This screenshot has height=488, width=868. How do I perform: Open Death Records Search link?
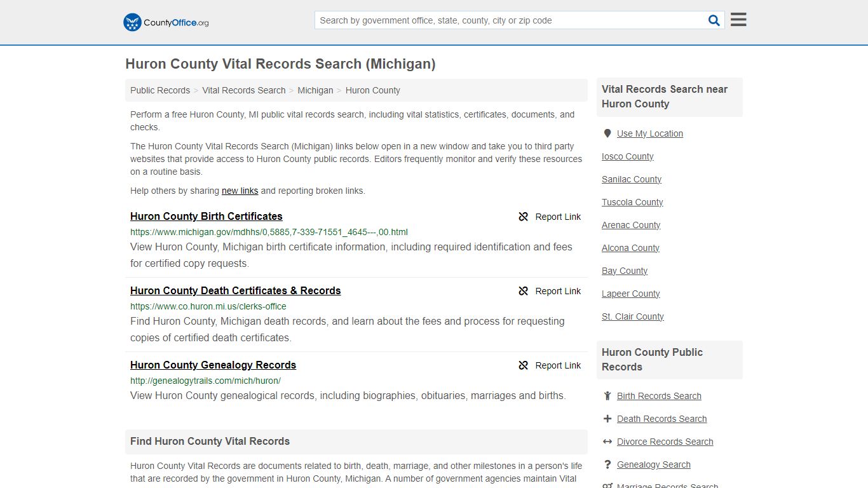pos(662,419)
